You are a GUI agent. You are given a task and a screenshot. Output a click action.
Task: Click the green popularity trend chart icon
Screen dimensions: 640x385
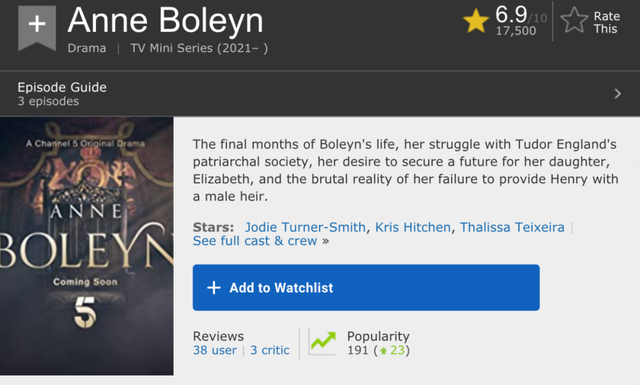point(322,342)
